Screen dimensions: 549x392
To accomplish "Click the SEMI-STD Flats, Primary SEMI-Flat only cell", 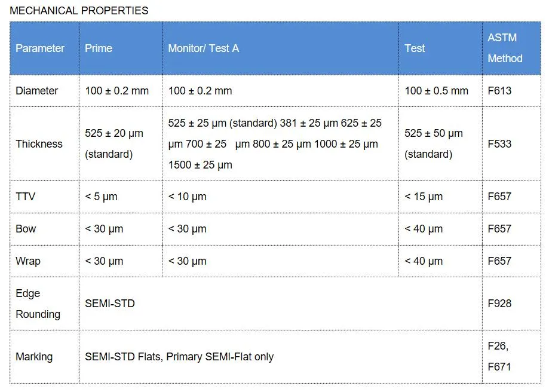I will click(179, 357).
